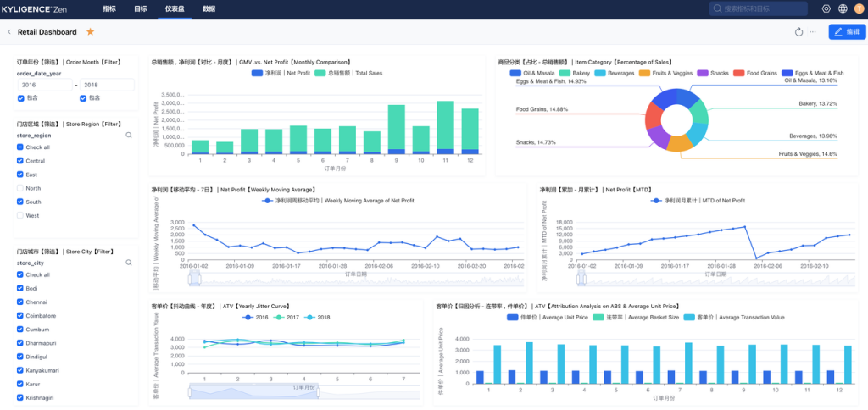Uncheck the Karur city
The height and width of the screenshot is (410, 868).
click(20, 384)
